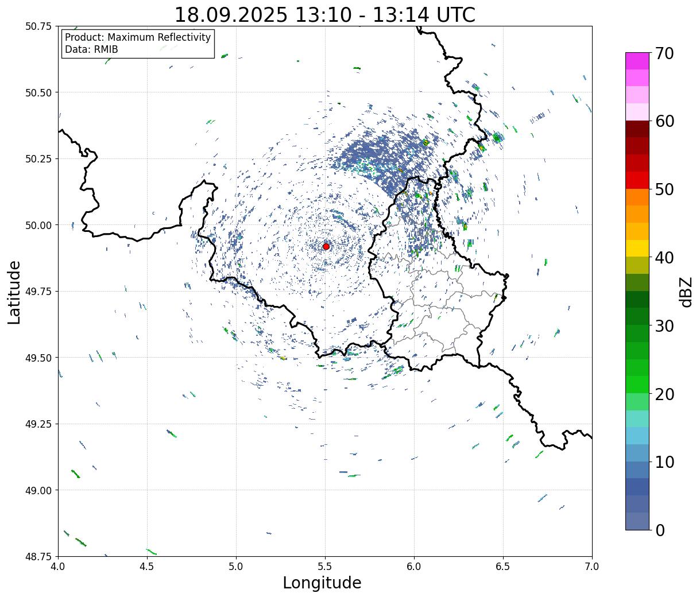This screenshot has height=597, width=700.
Task: Pick the bright green colorbar segment above 20
Action: click(637, 385)
